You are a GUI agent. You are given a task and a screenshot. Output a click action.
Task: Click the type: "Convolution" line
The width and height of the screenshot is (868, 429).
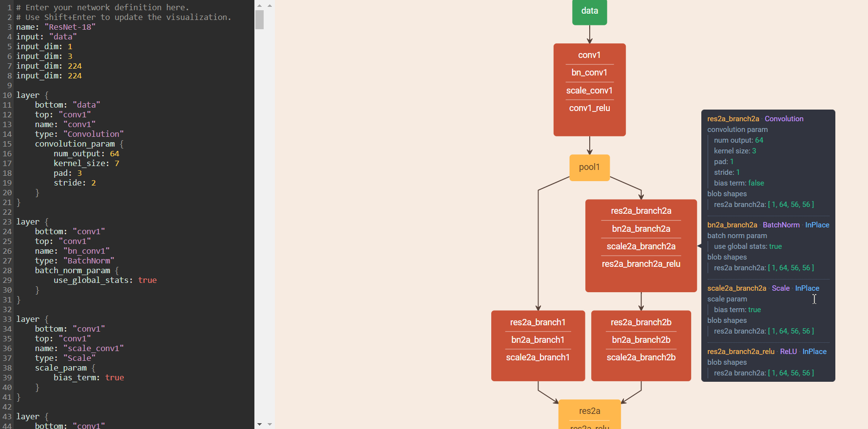pyautogui.click(x=79, y=134)
